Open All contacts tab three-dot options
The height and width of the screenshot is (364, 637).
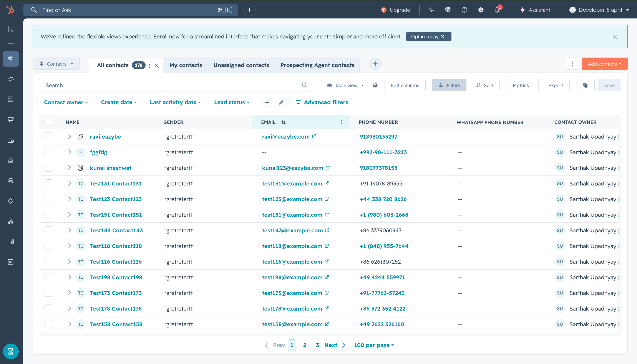click(149, 66)
